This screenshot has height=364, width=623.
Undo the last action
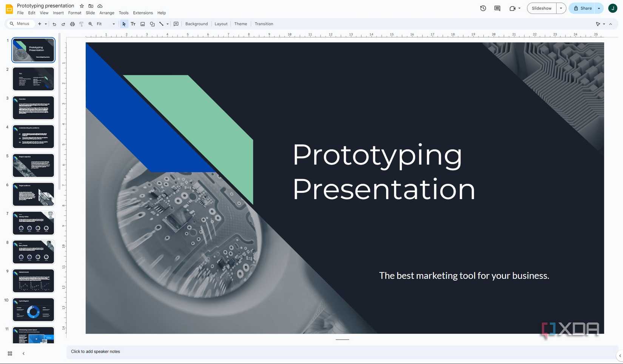pyautogui.click(x=54, y=24)
